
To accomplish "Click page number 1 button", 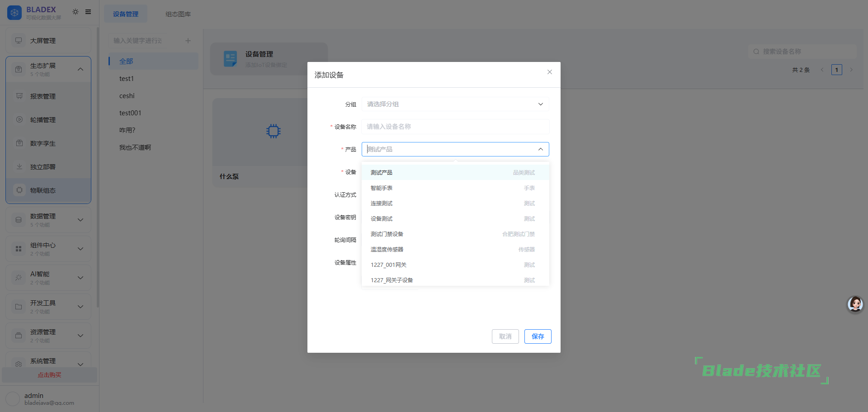I will pyautogui.click(x=837, y=70).
